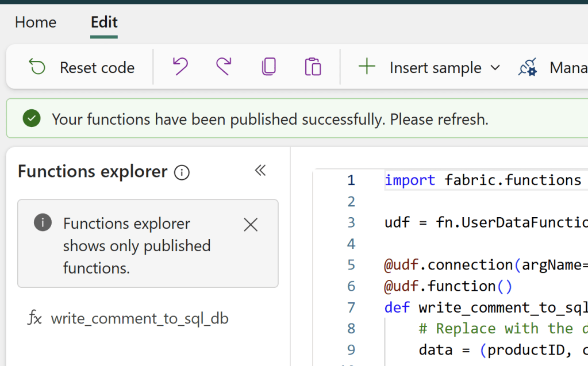Click the green success checkmark icon
Viewport: 588px width, 366px height.
tap(32, 119)
